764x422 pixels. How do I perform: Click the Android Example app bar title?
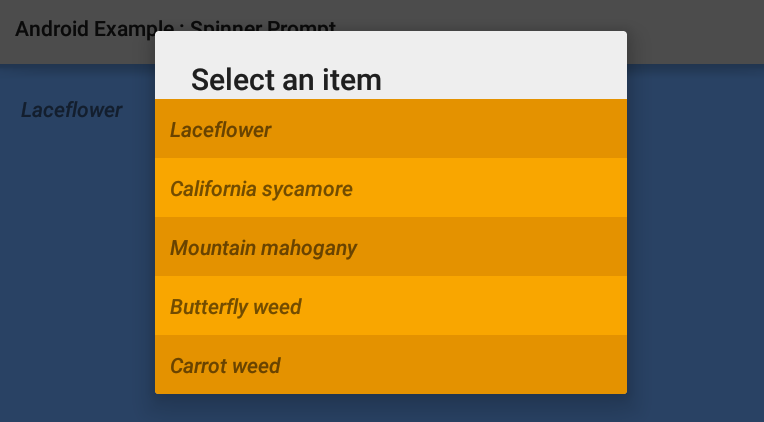(x=85, y=29)
